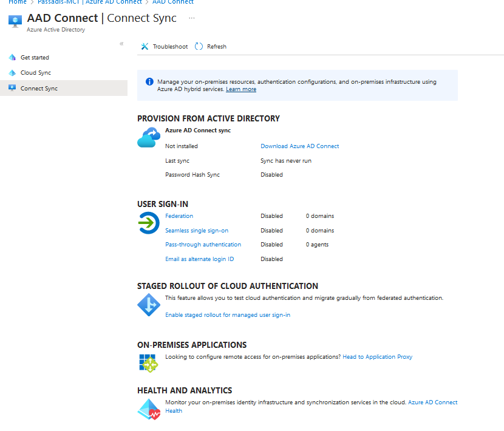Click the 'Not installed' status text

coord(182,146)
